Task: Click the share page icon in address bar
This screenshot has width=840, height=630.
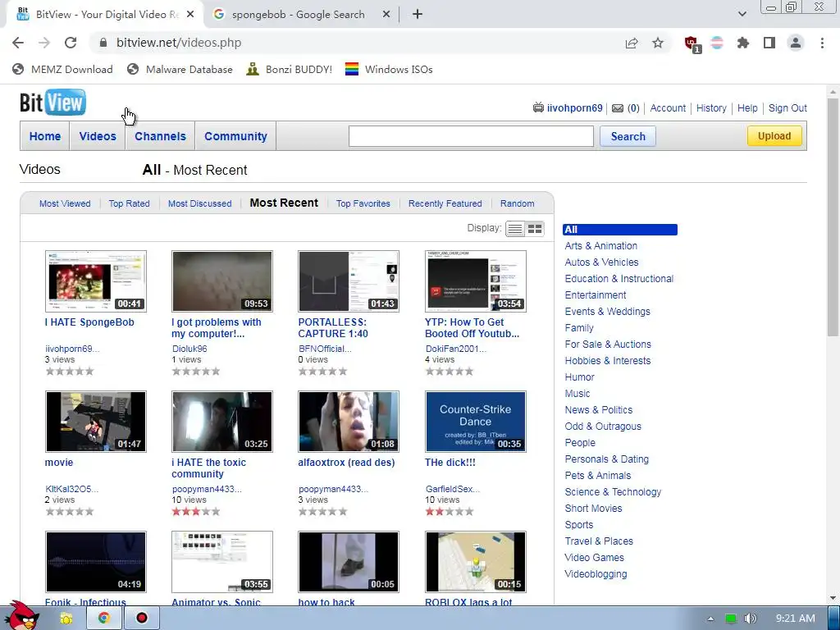Action: coord(632,43)
